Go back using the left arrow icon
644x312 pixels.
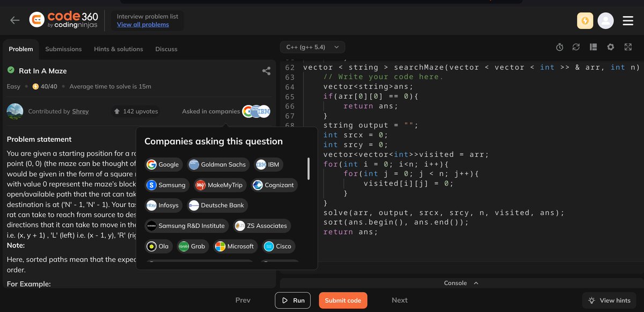15,20
